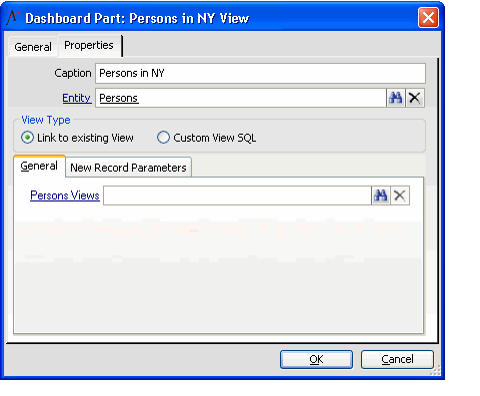Focus the Caption text field

pyautogui.click(x=260, y=73)
